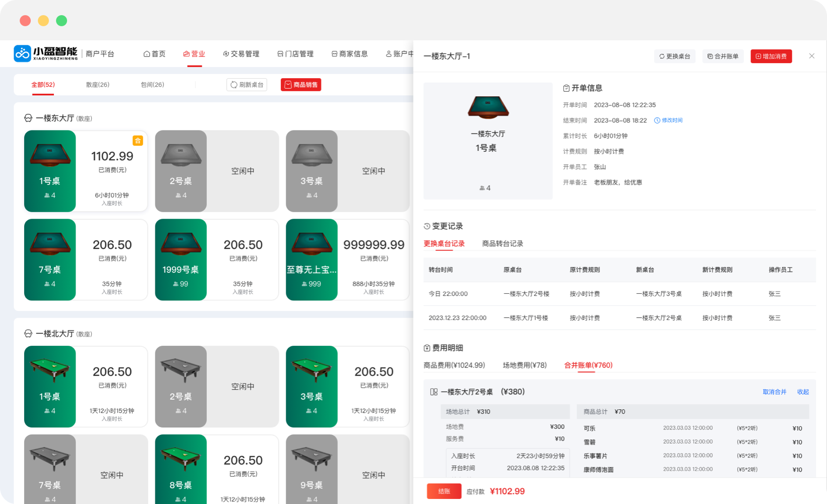Click the refresh icon on 刷新桌台 button
This screenshot has width=827, height=504.
point(233,84)
